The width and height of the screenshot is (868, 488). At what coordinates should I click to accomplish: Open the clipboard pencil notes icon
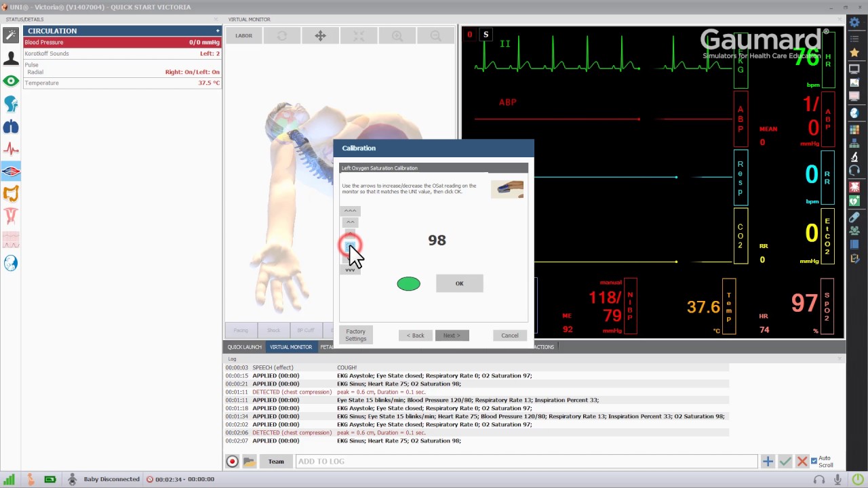(854, 258)
